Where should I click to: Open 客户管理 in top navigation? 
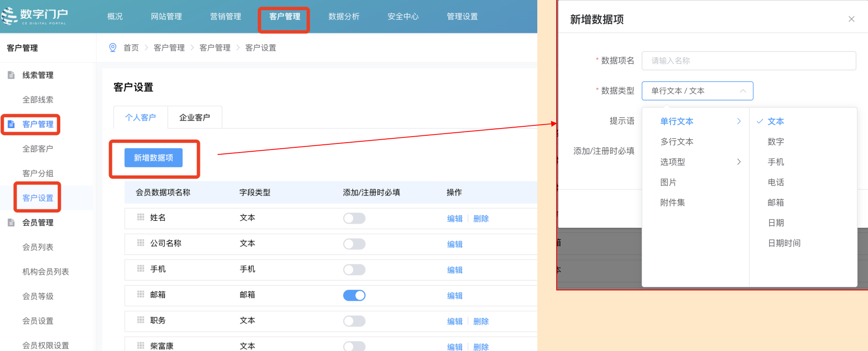[x=284, y=16]
